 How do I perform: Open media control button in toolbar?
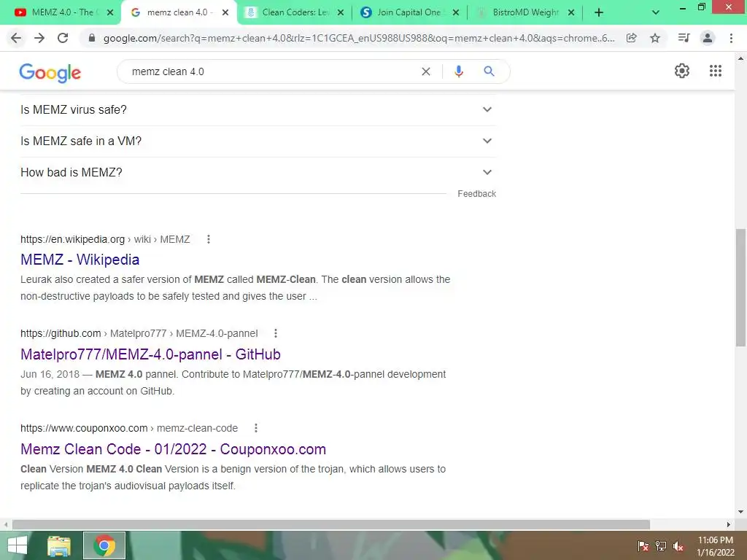click(x=684, y=38)
